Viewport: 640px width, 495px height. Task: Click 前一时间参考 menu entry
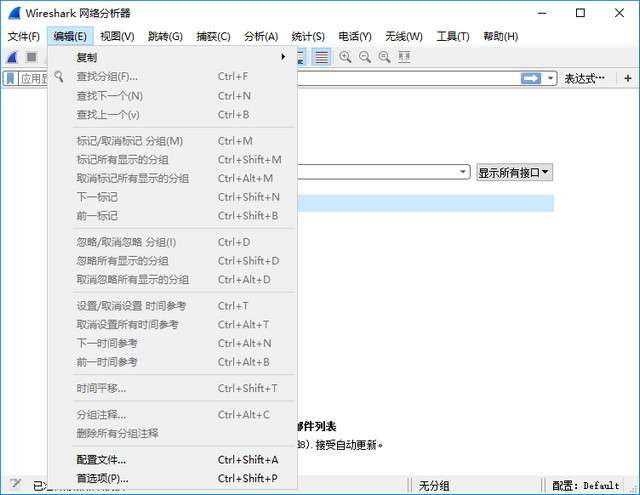coord(172,362)
